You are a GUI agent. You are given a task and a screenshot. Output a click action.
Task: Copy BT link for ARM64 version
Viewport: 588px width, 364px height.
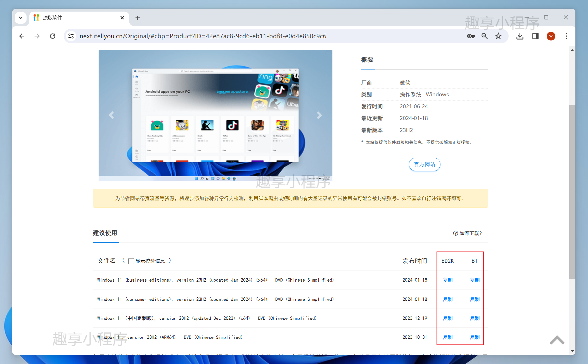(x=475, y=337)
